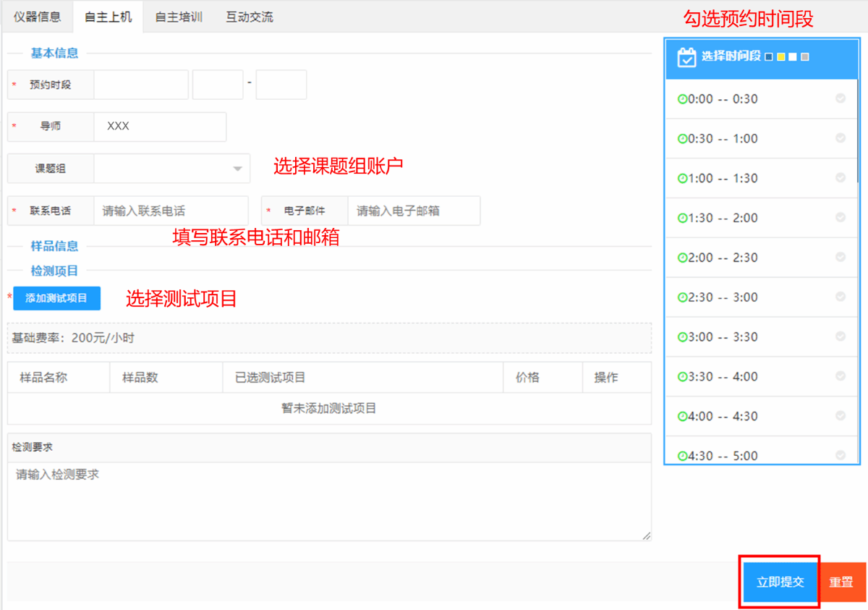This screenshot has height=610, width=868.
Task: Click the clock icon for 1:00 -- 1:30
Action: pos(682,179)
